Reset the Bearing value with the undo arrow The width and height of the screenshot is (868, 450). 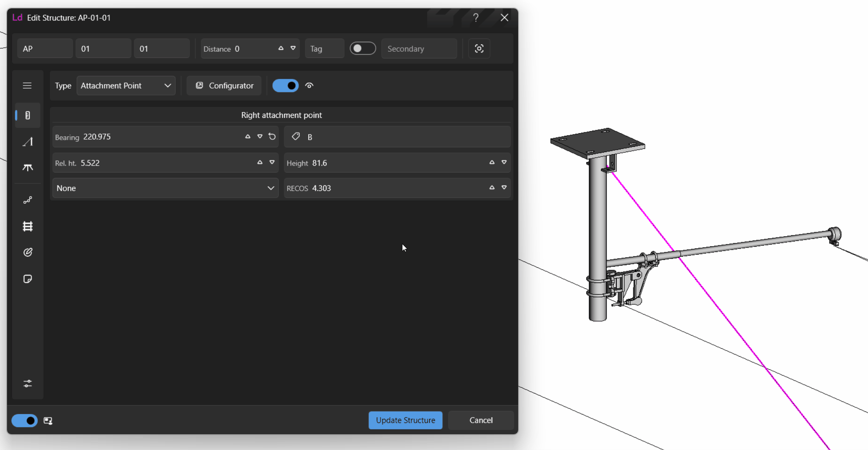pos(272,136)
